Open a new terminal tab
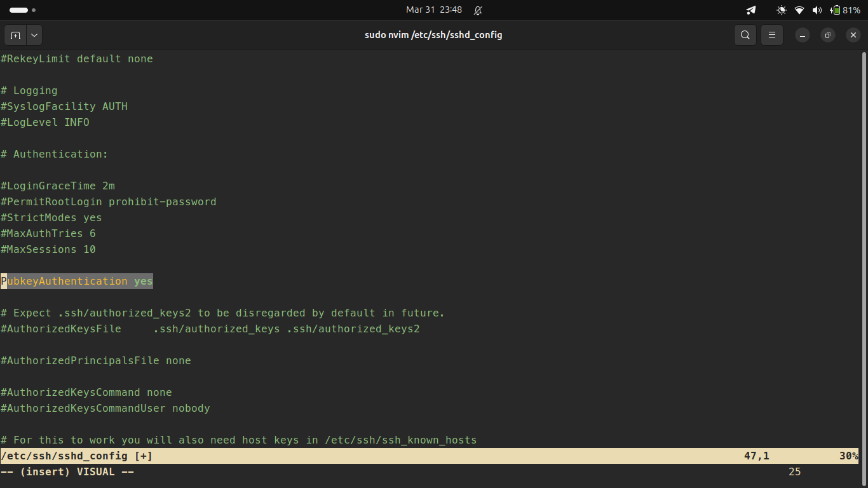868x488 pixels. click(15, 35)
